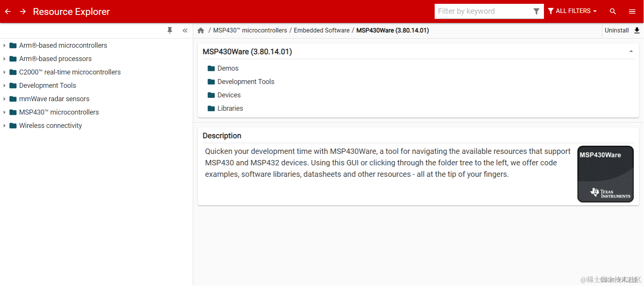Open Development Tools link in content

246,82
